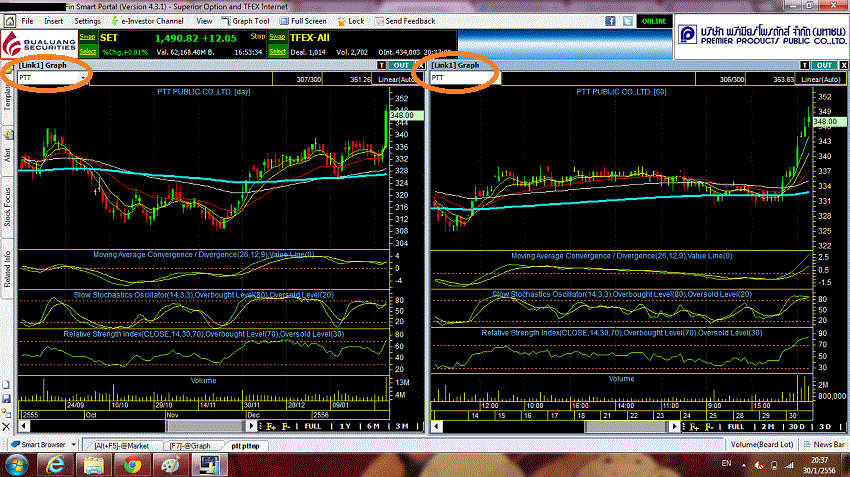Switch to Full Screen mode
850x477 pixels.
click(x=304, y=21)
